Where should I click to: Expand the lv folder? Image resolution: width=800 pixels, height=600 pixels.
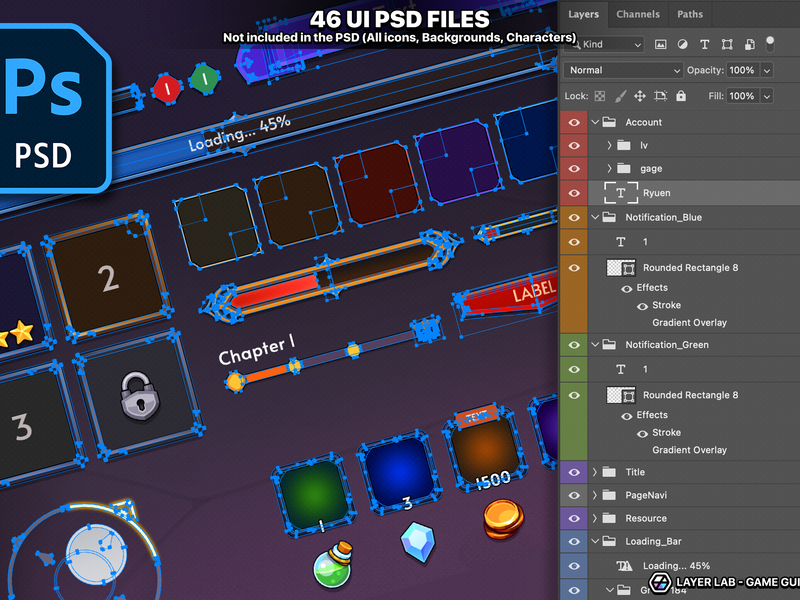pos(609,145)
